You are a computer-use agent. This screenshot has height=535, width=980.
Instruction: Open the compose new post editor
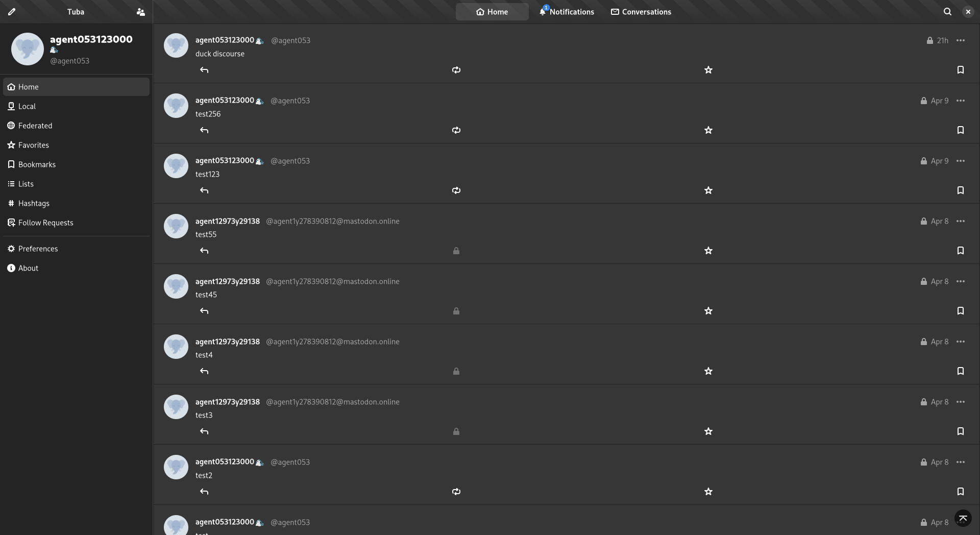pos(11,12)
